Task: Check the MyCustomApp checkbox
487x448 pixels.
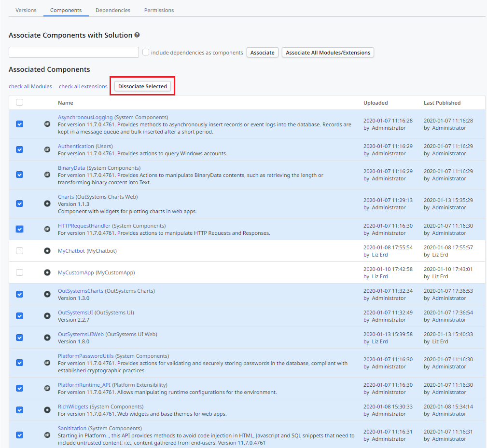Action: (19, 272)
